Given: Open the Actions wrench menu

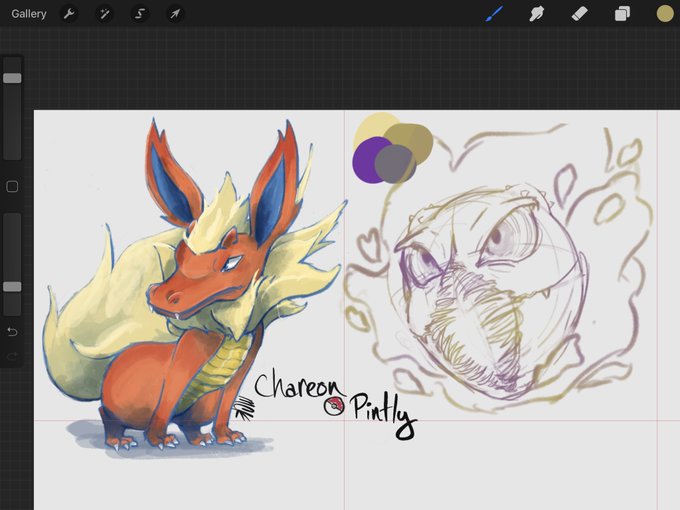Looking at the screenshot, I should coord(69,14).
